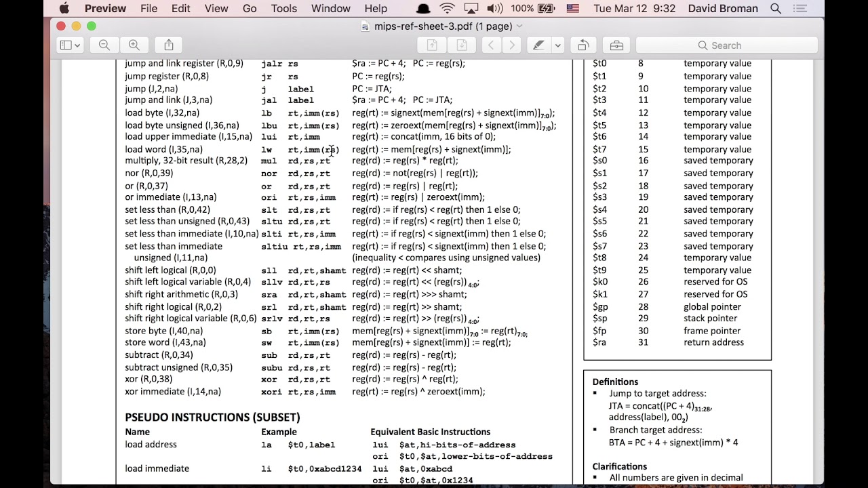
Task: Click the 'frame pointer' description text
Action: click(712, 331)
